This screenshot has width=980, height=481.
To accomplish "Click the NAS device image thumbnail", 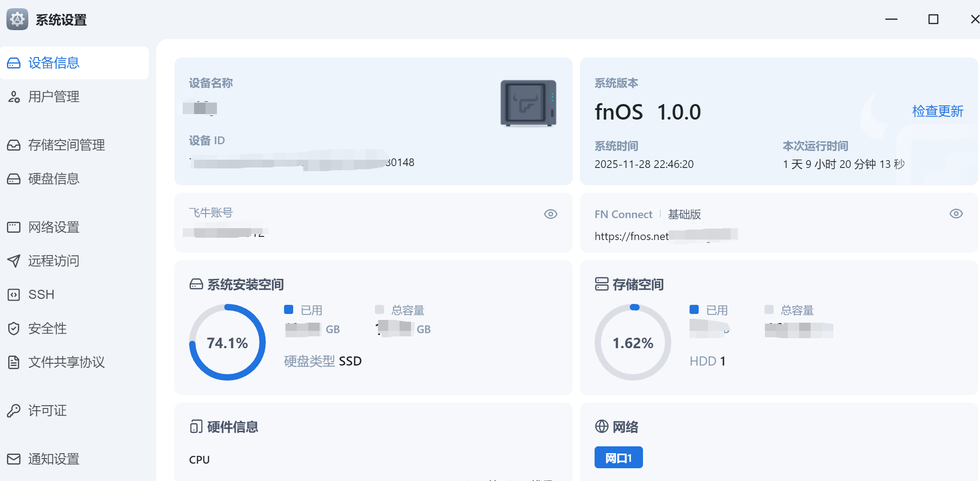I will click(528, 103).
